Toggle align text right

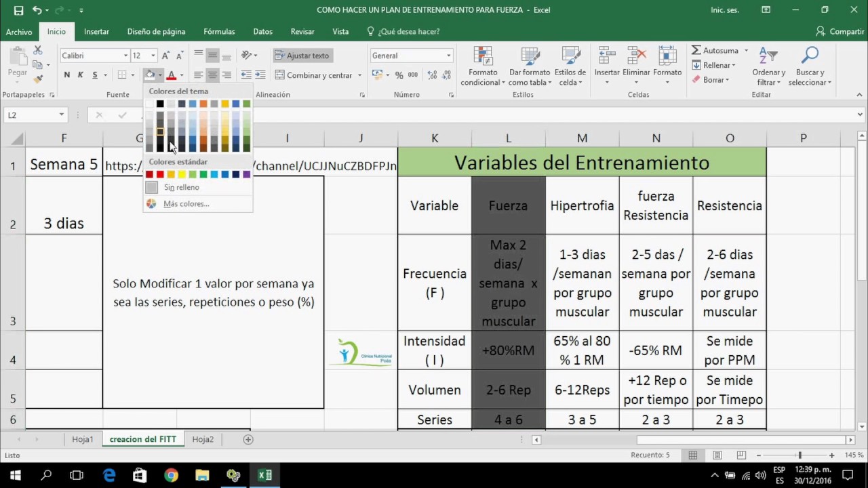coord(226,75)
